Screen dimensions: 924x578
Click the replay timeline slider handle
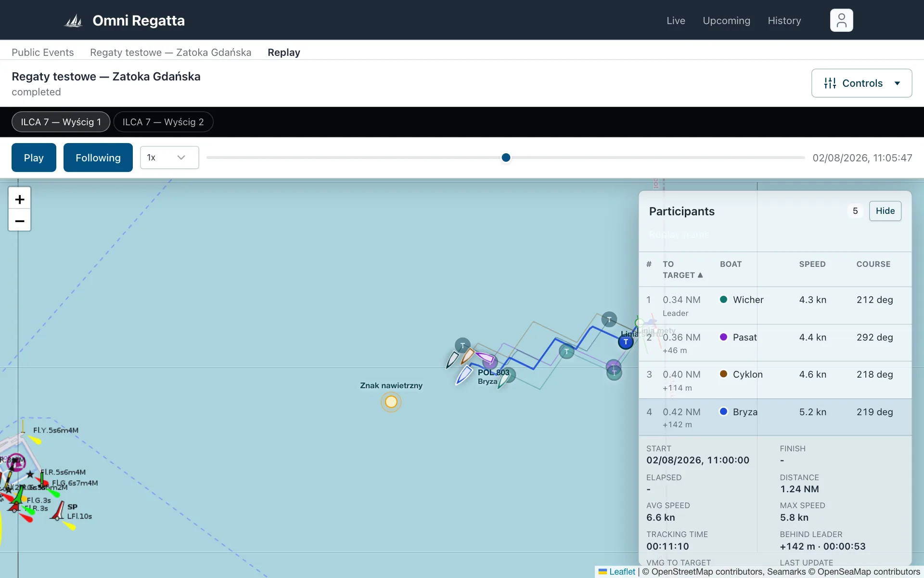[506, 158]
